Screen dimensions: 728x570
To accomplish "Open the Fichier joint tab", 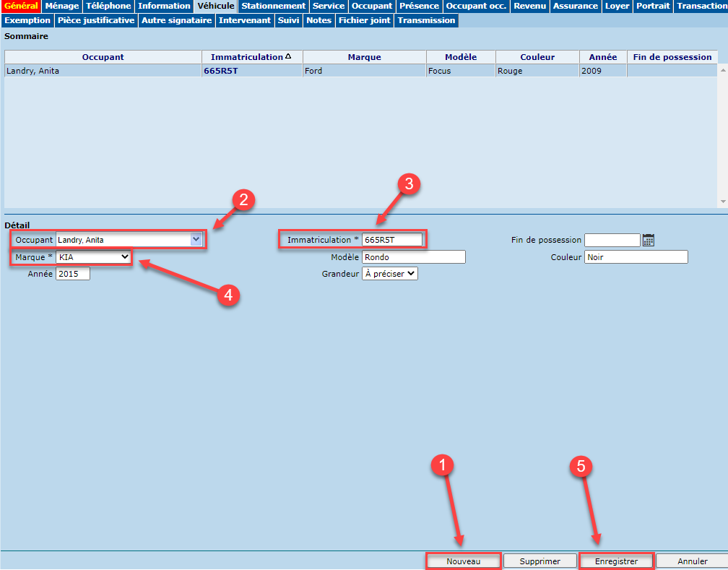I will click(365, 20).
